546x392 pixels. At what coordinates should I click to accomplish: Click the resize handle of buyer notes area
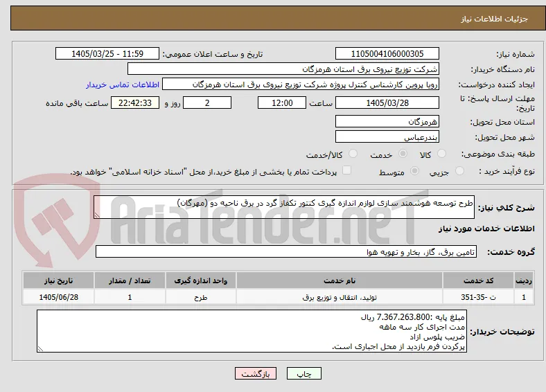(x=40, y=349)
